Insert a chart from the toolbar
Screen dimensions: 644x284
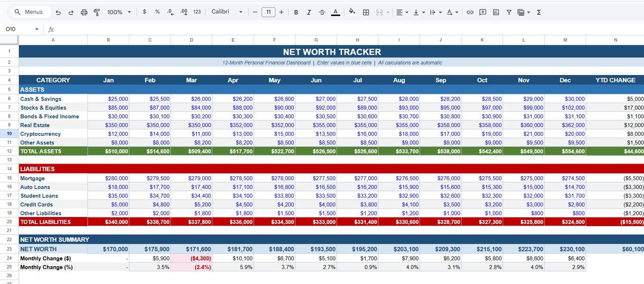click(496, 12)
